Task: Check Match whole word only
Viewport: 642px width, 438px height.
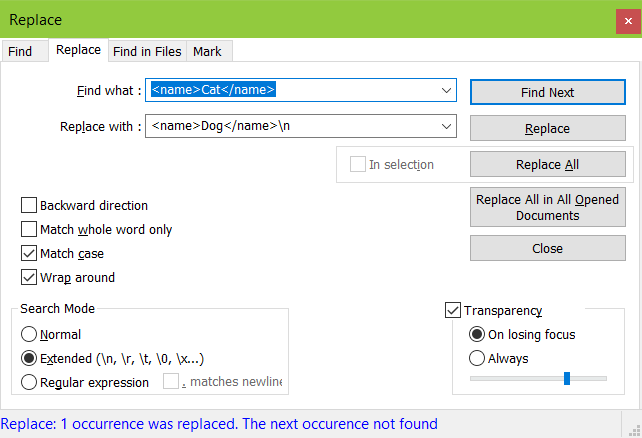Action: pos(29,229)
